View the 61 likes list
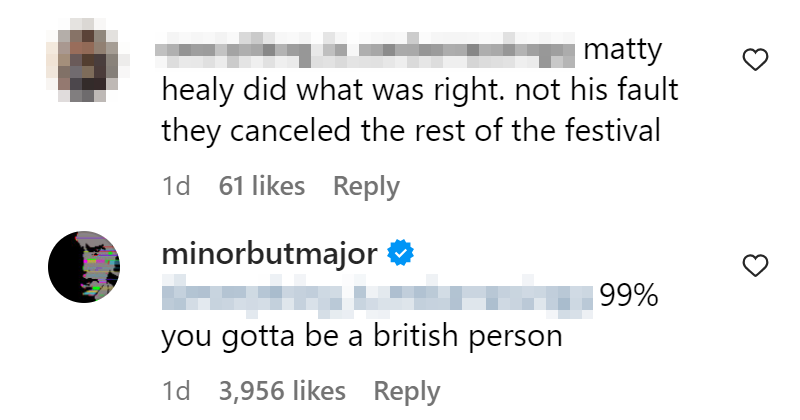The image size is (800, 420). point(262,186)
